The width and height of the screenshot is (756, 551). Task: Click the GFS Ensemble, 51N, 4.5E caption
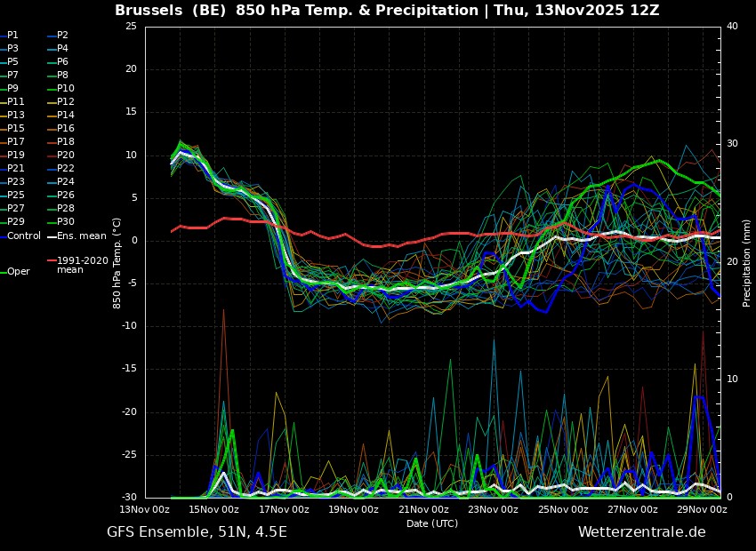pos(197,532)
